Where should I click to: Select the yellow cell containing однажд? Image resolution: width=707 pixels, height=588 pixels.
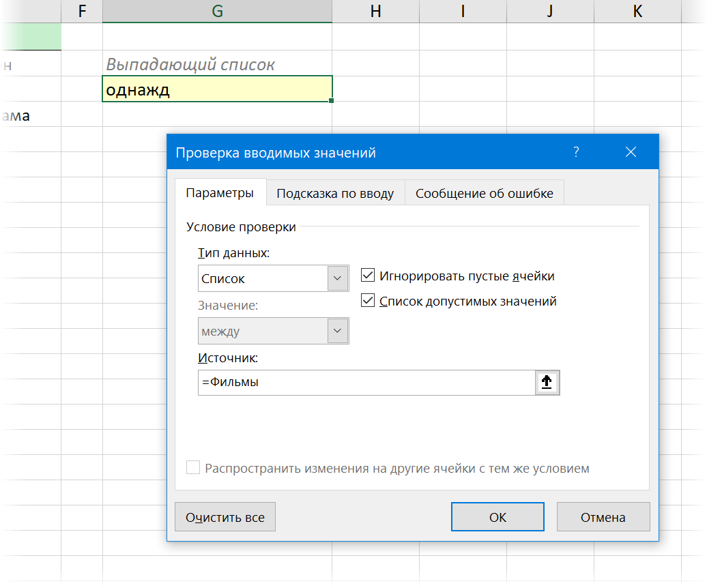(217, 89)
